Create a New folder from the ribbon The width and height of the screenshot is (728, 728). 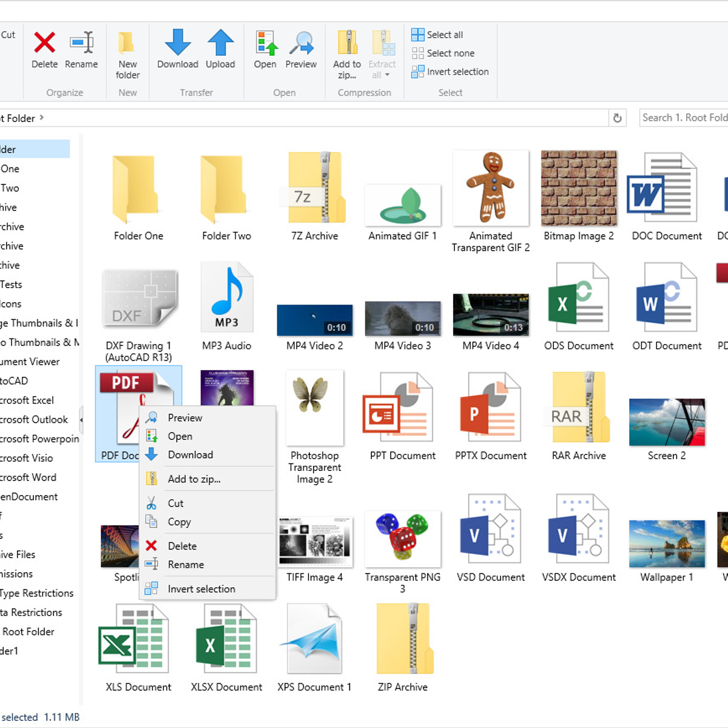[127, 55]
